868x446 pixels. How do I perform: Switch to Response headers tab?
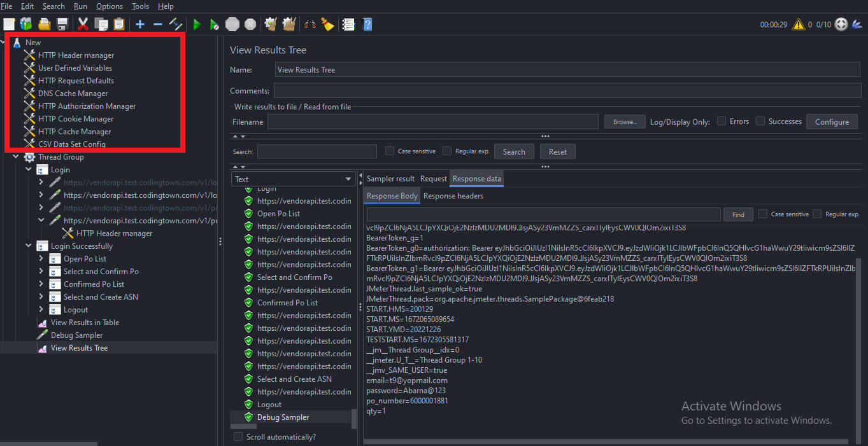click(x=453, y=196)
